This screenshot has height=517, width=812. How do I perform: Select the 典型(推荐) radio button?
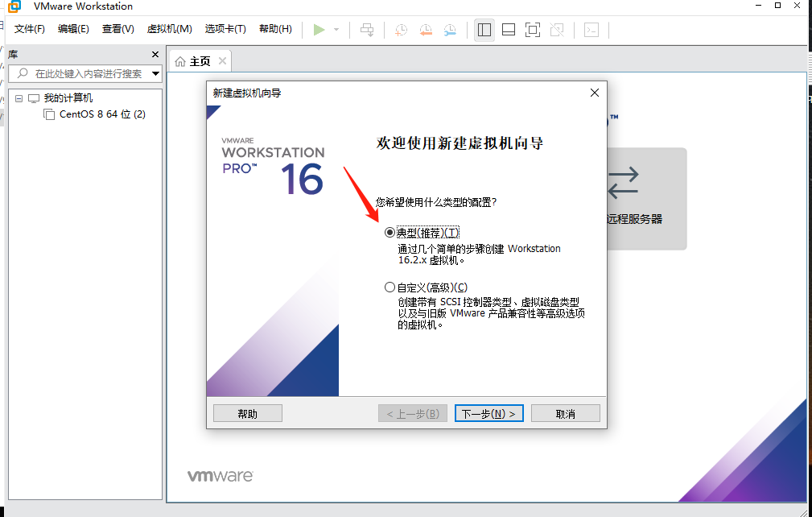tap(390, 233)
